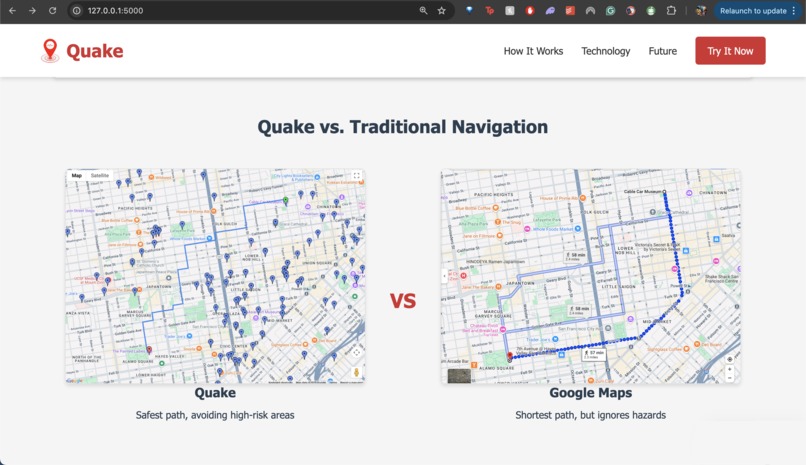Click the Cable Car Museum label on Google Maps image
Image resolution: width=806 pixels, height=465 pixels.
click(642, 192)
